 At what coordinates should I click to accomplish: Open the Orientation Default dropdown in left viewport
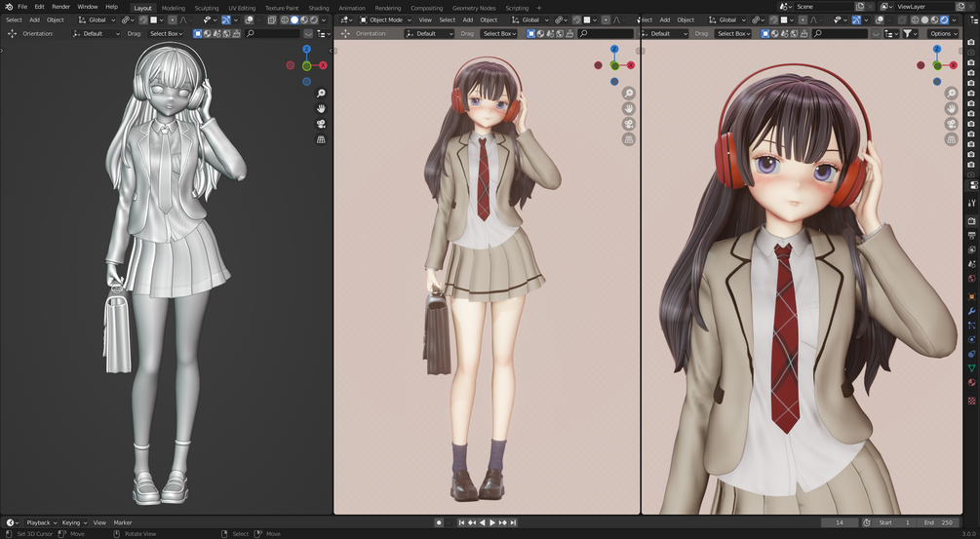97,34
